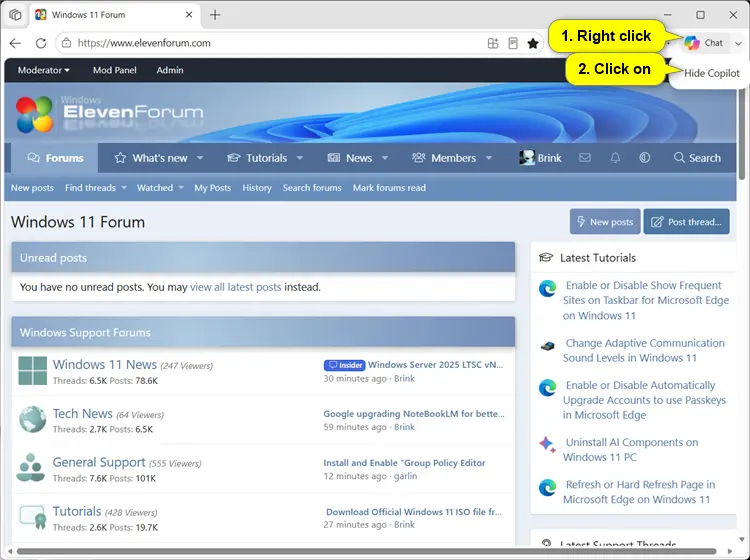
Task: Click the Copilot Chat icon
Action: [x=692, y=43]
